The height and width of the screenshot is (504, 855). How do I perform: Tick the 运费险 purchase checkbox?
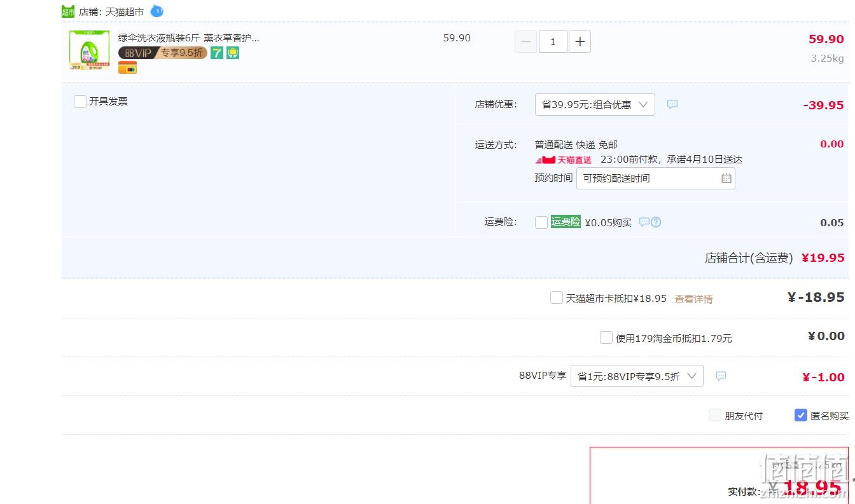tap(541, 222)
